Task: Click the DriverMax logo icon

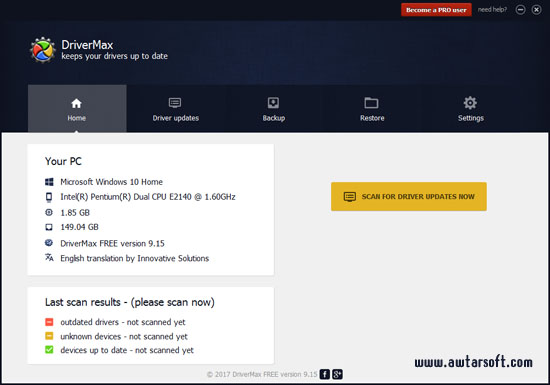Action: pos(42,50)
